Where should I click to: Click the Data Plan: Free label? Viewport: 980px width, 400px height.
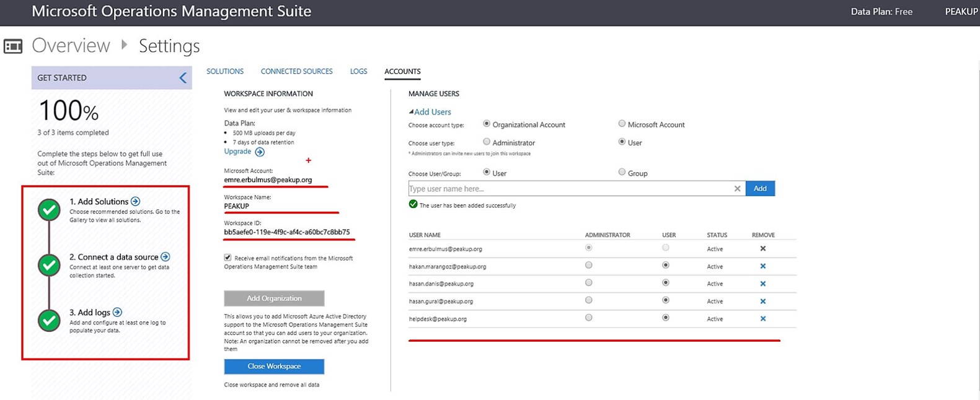pos(881,12)
